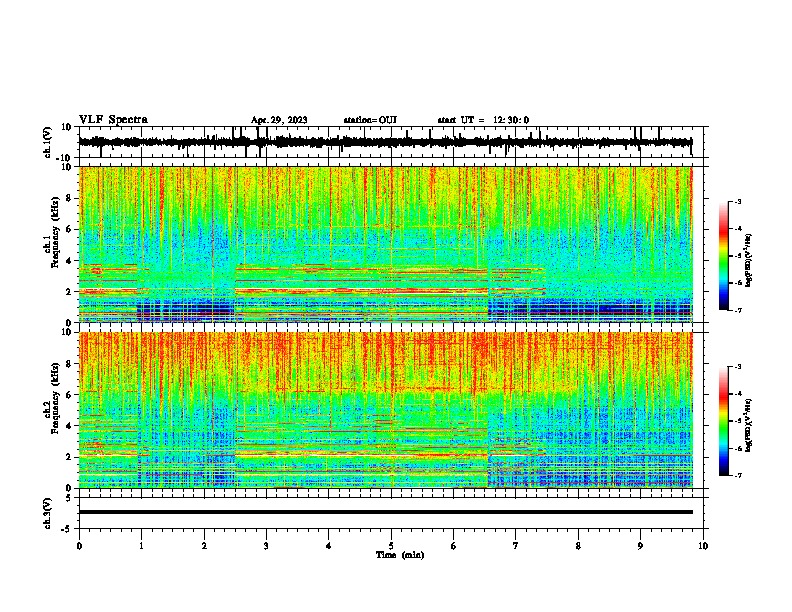
Task: Click inside the ch.1 spectrogram plot
Action: (x=386, y=244)
